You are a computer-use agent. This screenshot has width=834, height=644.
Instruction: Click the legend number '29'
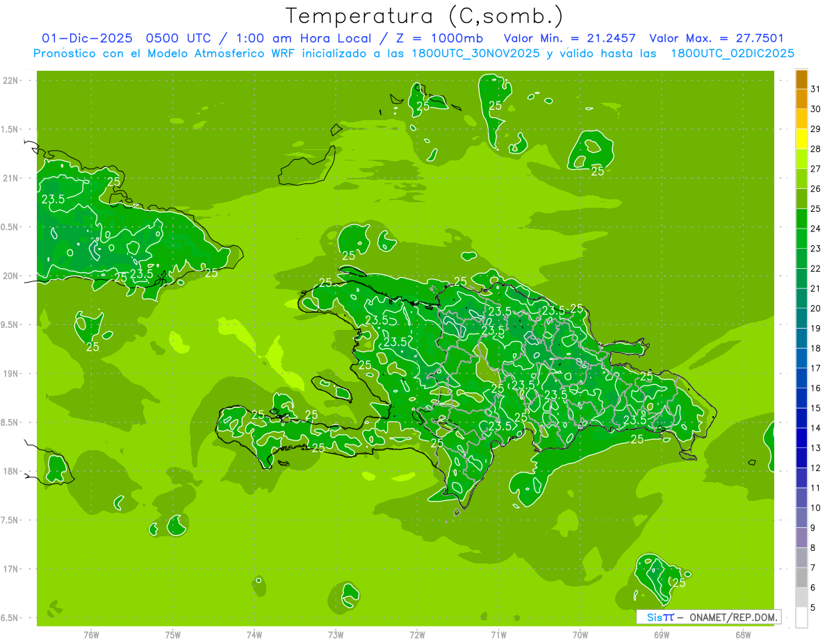[x=815, y=129]
